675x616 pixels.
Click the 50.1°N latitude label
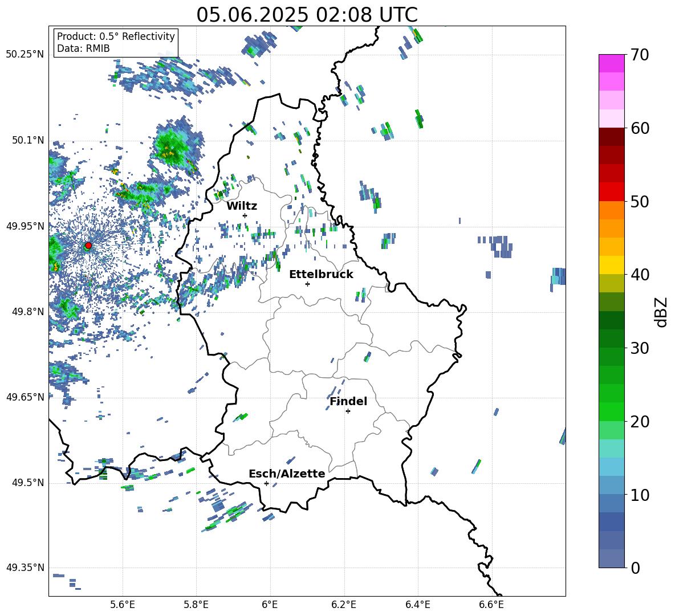tap(29, 140)
